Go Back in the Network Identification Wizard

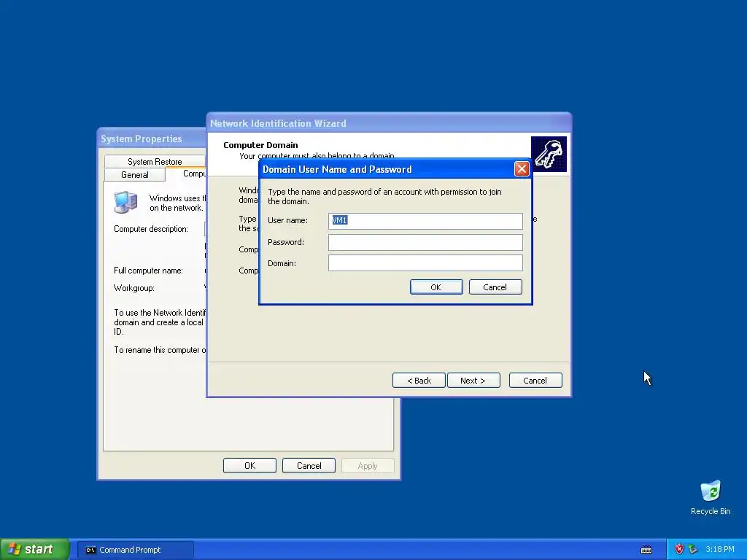[x=419, y=381]
